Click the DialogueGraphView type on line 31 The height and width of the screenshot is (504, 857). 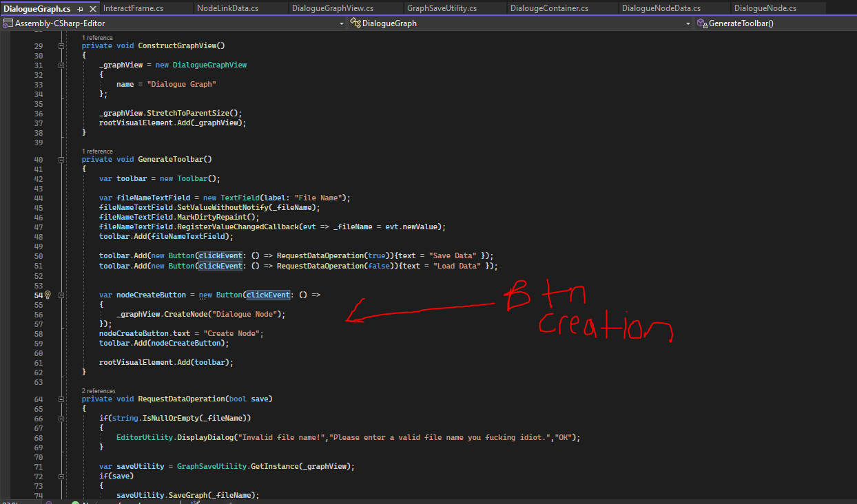(209, 65)
